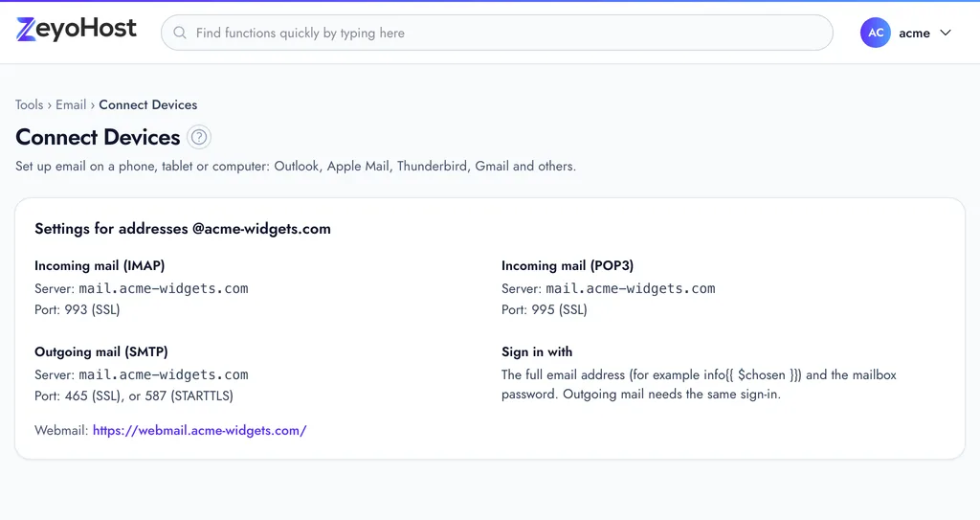The width and height of the screenshot is (980, 520).
Task: Select the 'Set up email on a phone' description
Action: 296,167
